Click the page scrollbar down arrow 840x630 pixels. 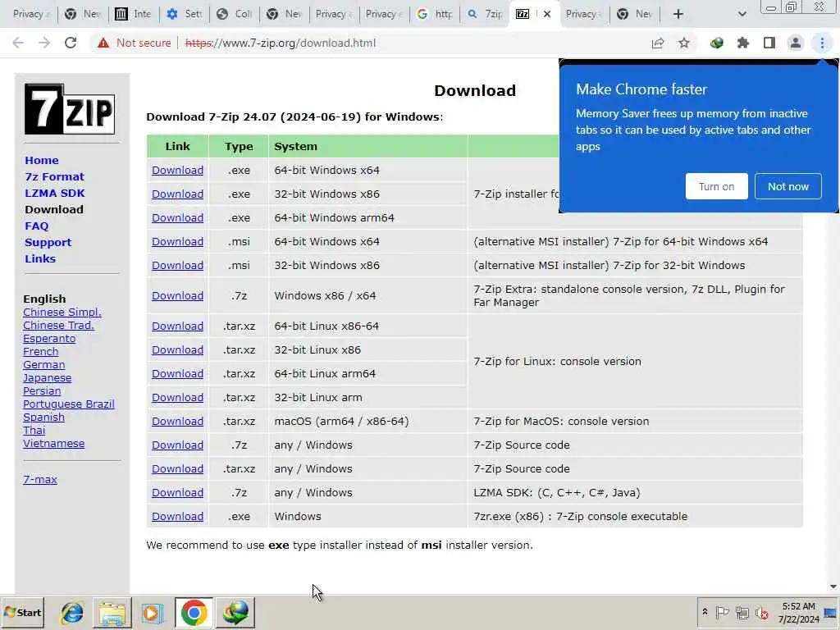click(833, 587)
